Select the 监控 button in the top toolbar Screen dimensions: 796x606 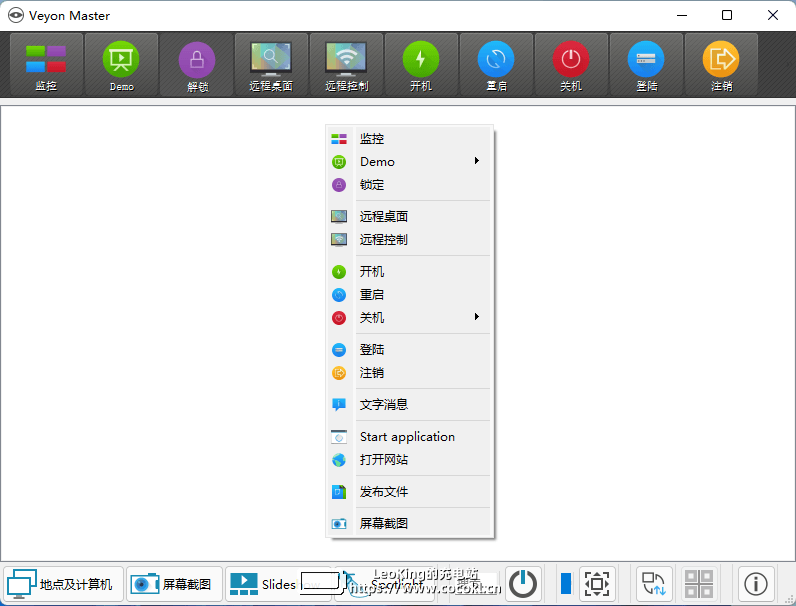46,65
